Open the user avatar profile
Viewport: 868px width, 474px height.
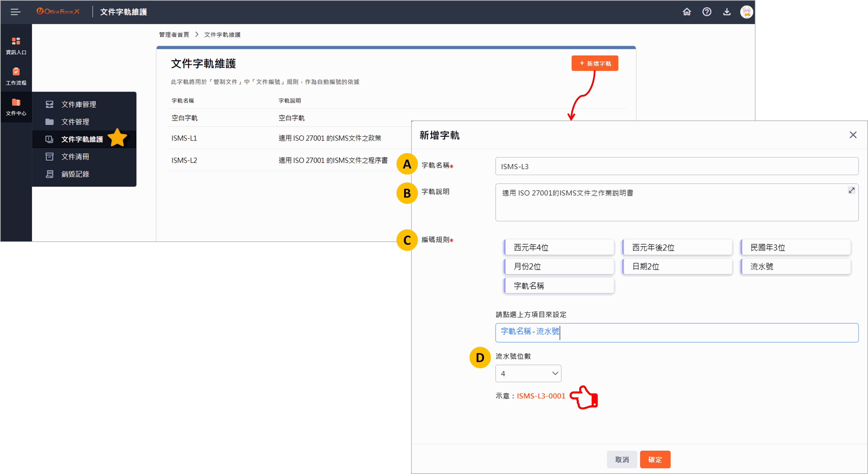coord(746,12)
